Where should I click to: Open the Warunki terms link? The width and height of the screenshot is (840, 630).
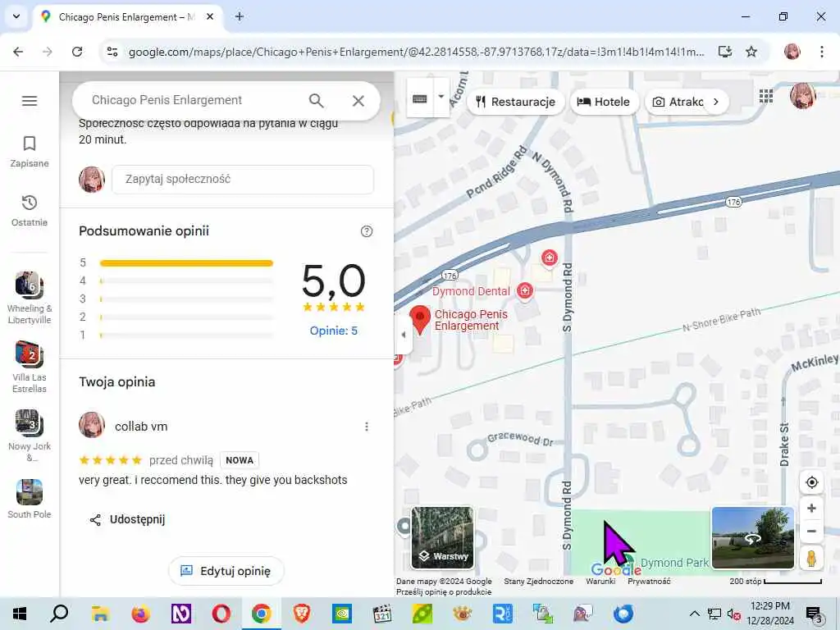[600, 582]
